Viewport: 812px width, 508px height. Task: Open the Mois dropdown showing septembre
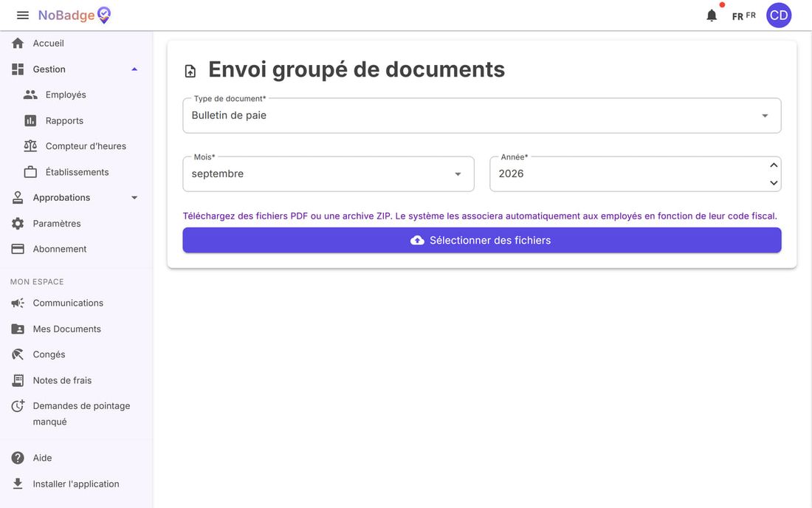328,174
